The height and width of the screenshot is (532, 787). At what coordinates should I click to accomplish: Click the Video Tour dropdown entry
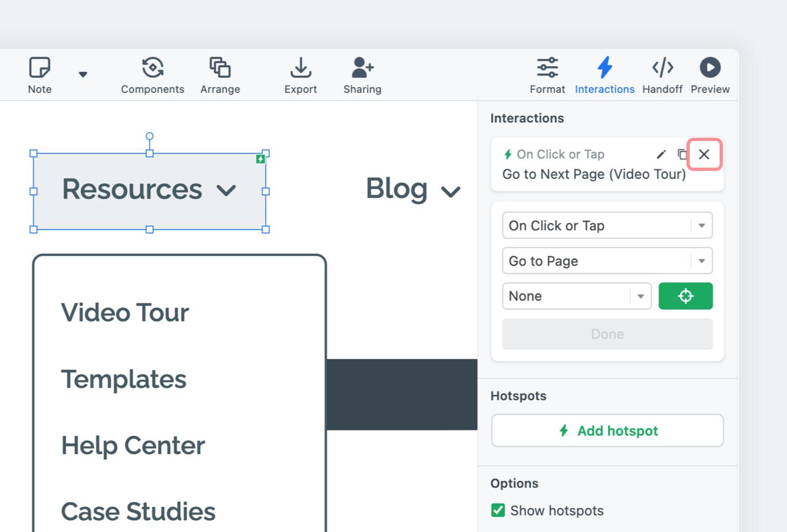(x=125, y=313)
